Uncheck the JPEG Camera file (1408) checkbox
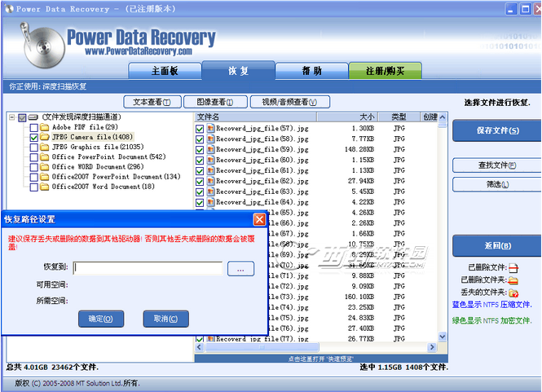 tap(34, 138)
